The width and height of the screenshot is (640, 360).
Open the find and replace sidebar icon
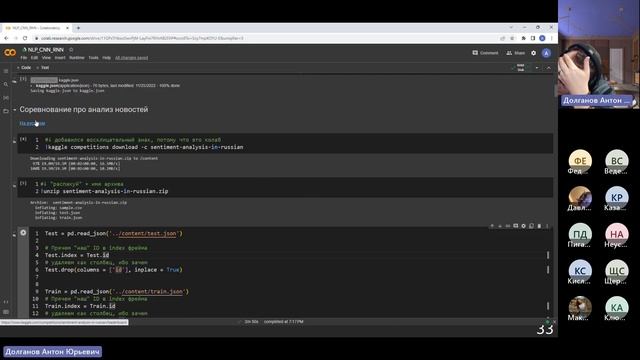click(x=6, y=84)
